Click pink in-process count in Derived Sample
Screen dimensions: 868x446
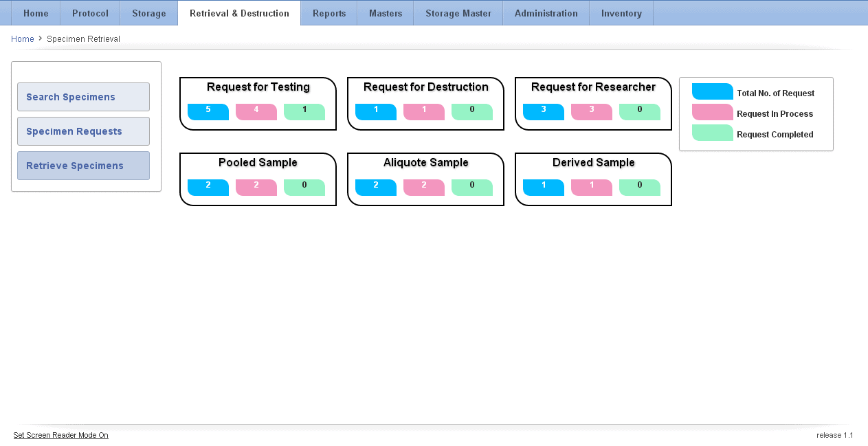tap(591, 187)
